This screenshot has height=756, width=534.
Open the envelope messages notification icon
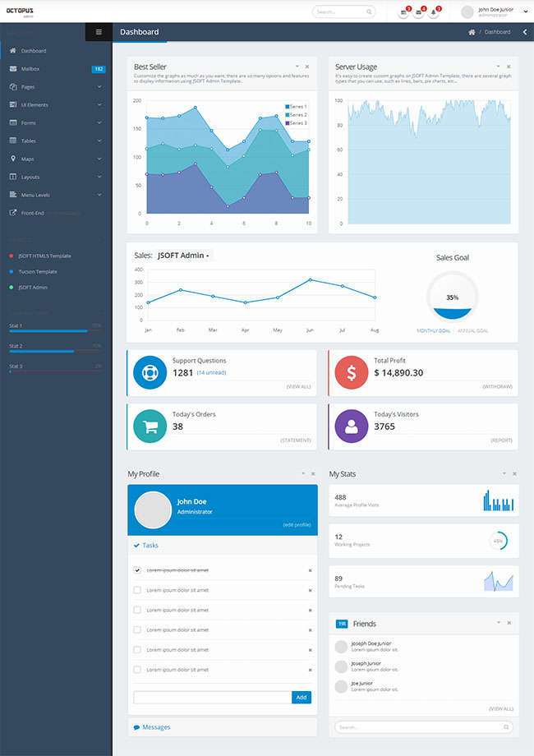(x=418, y=12)
